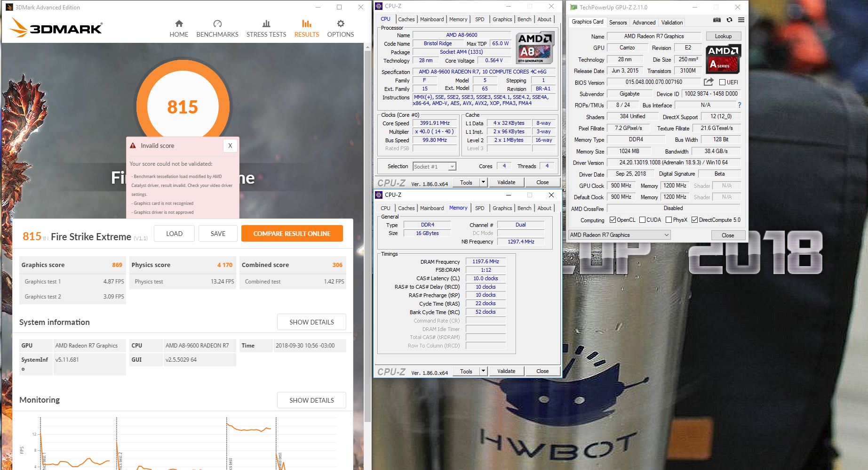
Task: Click the 3DMark logo
Action: [56, 28]
